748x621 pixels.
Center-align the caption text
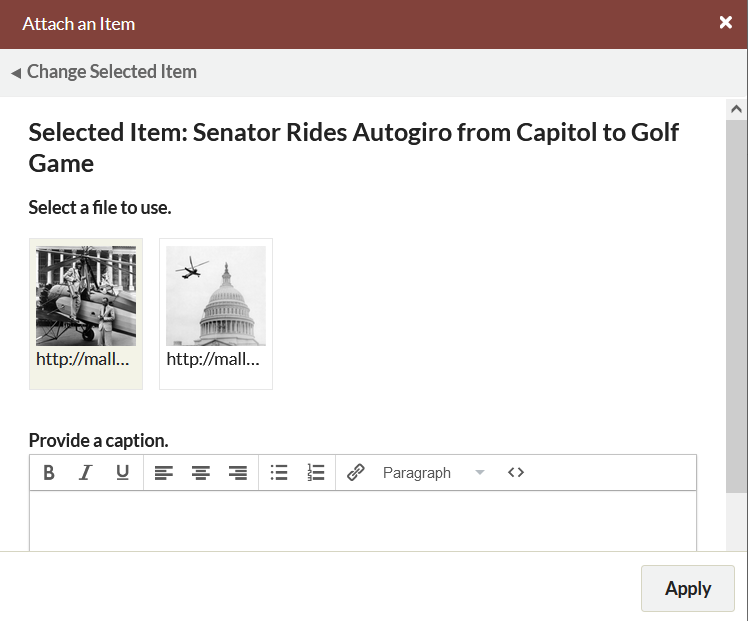[x=201, y=473]
